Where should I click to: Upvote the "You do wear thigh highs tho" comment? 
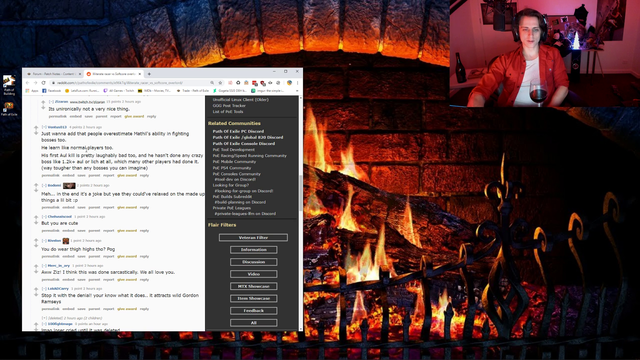[36, 241]
